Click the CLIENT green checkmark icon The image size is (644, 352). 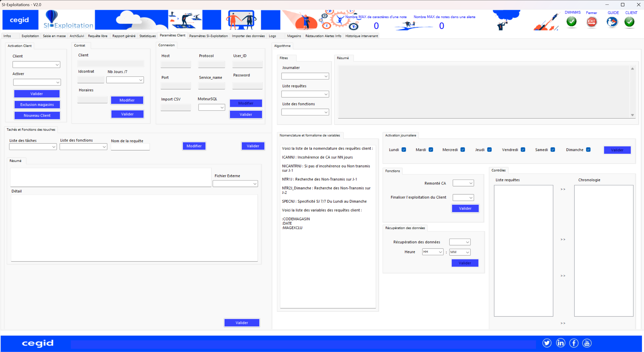pyautogui.click(x=629, y=21)
